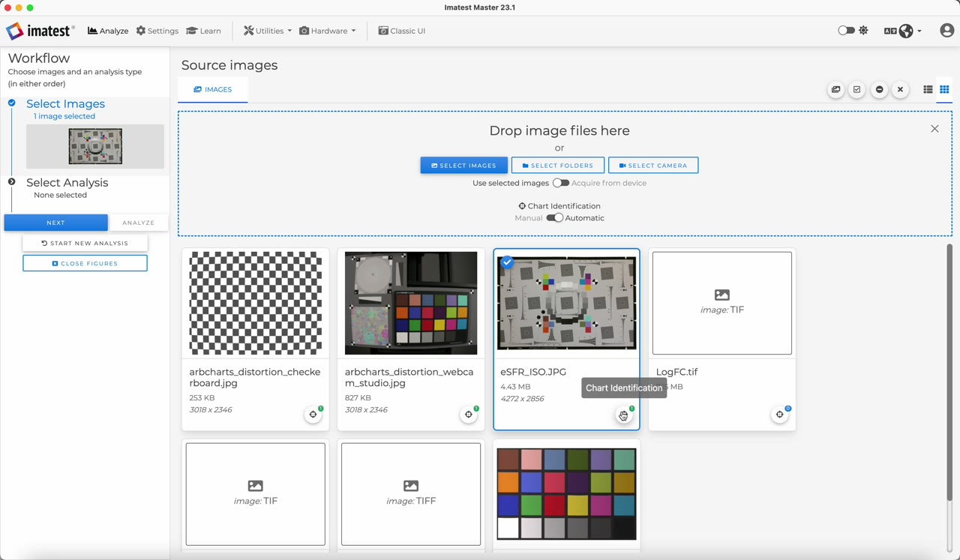
Task: Open chart identification for LogFC.tif
Action: [x=780, y=415]
